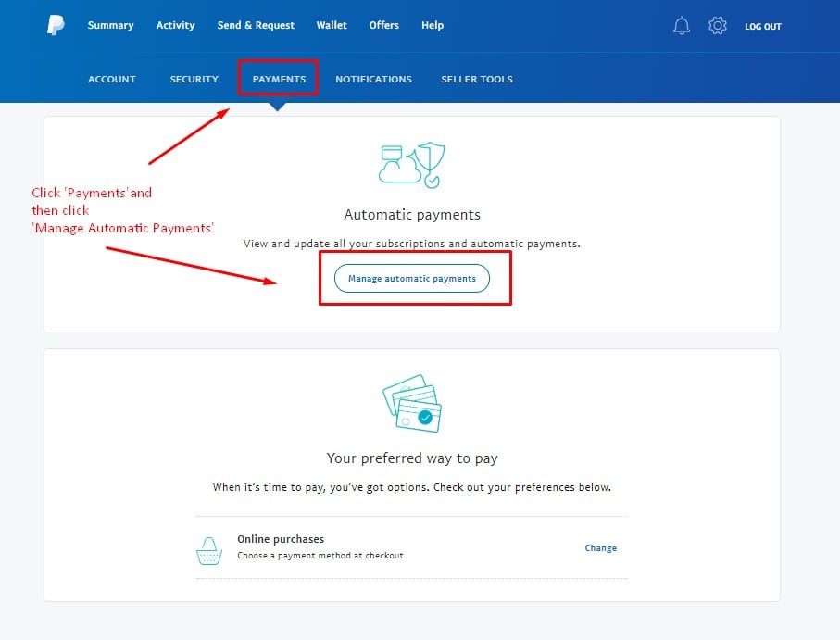The height and width of the screenshot is (640, 840).
Task: Select the PAYMENTS tab
Action: tap(279, 80)
